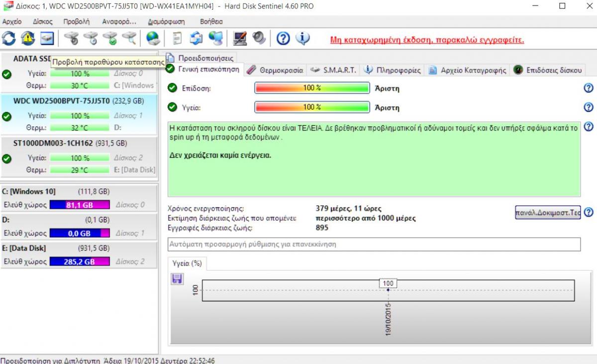Image resolution: width=597 pixels, height=364 pixels.
Task: Click the toolbar question mark help icon
Action: (x=283, y=38)
